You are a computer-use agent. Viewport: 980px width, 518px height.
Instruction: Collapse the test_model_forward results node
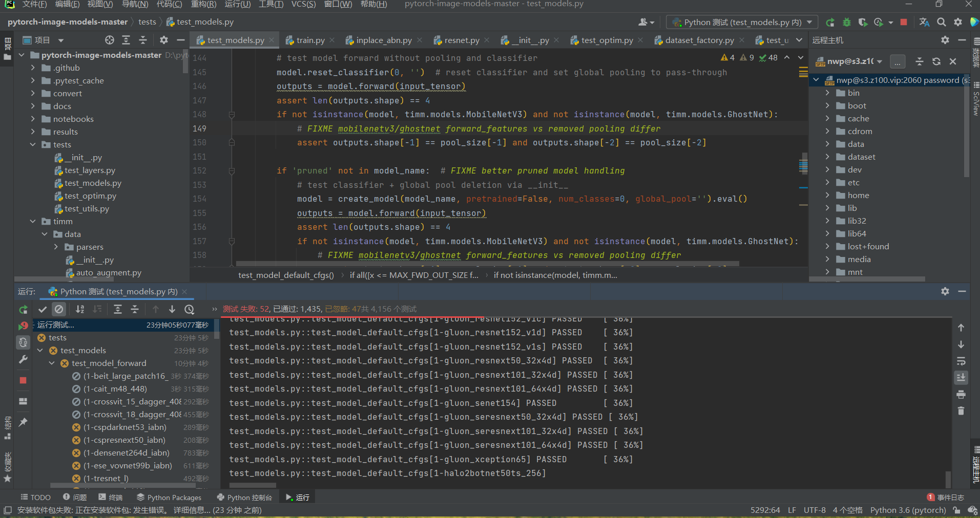click(x=52, y=363)
